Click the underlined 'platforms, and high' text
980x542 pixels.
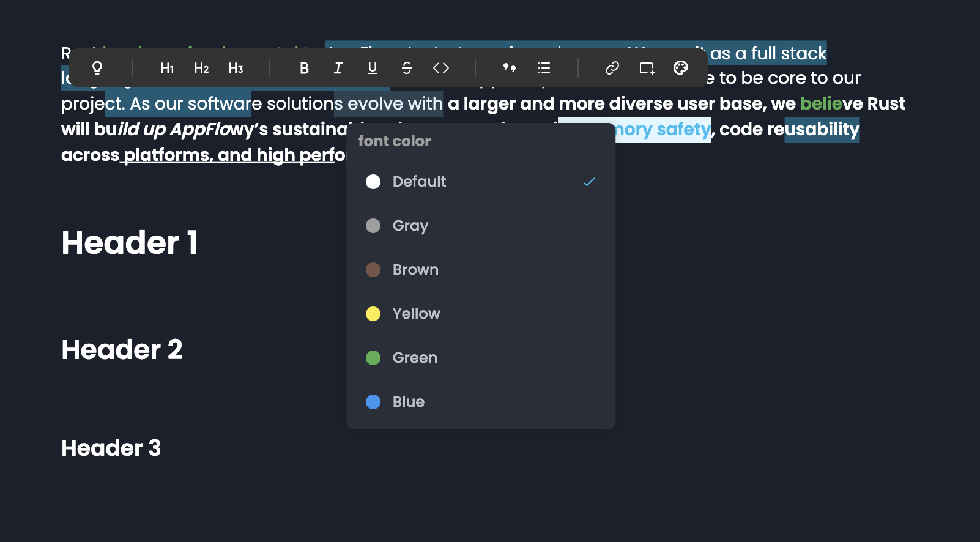pyautogui.click(x=209, y=155)
